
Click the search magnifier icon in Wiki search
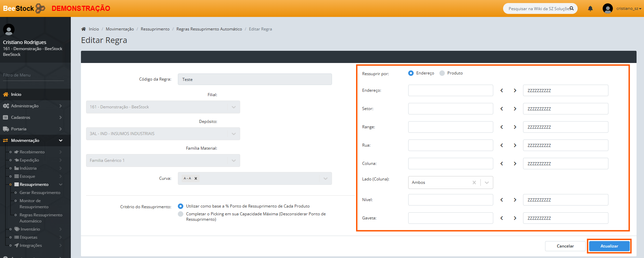(x=572, y=8)
